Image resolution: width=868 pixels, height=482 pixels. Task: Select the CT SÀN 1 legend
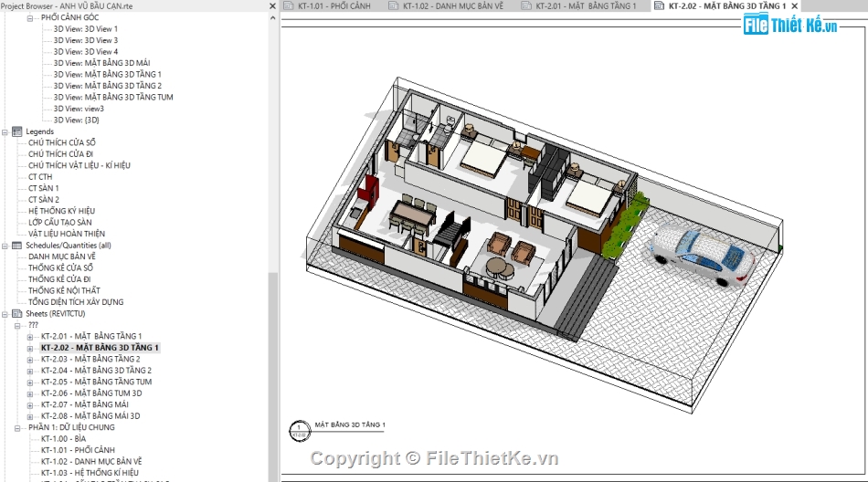coord(43,188)
